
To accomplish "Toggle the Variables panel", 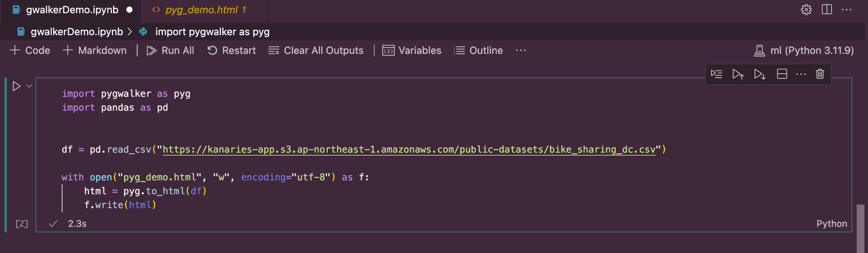I will [412, 50].
